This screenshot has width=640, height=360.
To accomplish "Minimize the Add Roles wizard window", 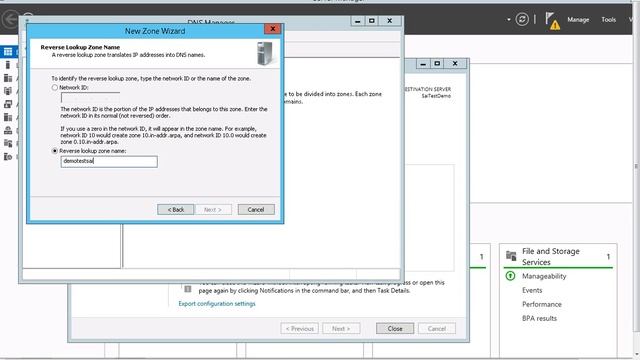I will coord(423,64).
